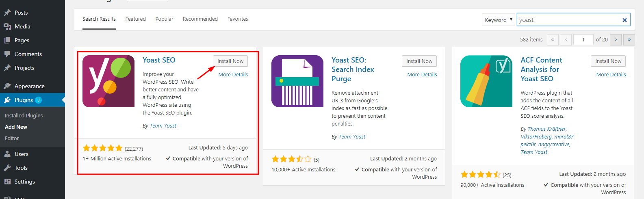Click the Posts pin icon in sidebar
644x199 pixels.
pyautogui.click(x=7, y=13)
